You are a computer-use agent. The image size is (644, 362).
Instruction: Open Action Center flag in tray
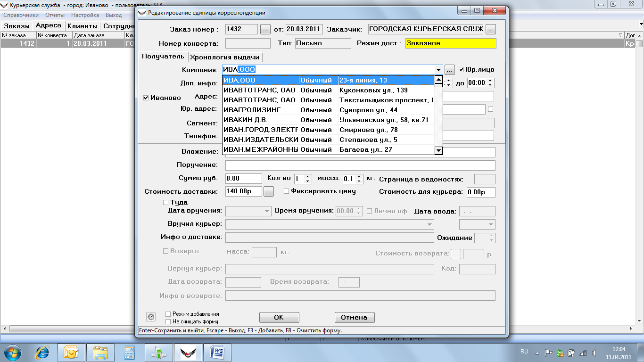pyautogui.click(x=549, y=352)
